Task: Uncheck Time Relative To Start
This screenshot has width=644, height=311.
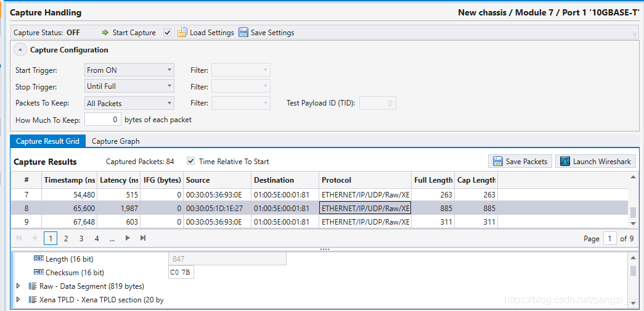Action: 190,161
